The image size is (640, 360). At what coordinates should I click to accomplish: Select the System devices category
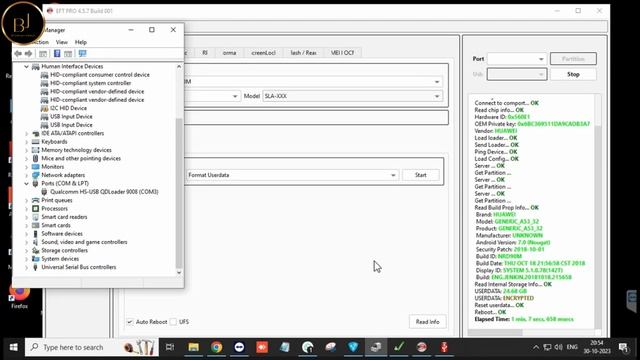[60, 259]
